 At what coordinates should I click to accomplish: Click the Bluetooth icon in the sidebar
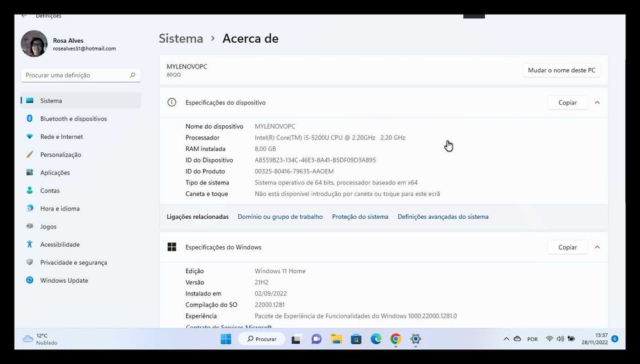point(29,118)
